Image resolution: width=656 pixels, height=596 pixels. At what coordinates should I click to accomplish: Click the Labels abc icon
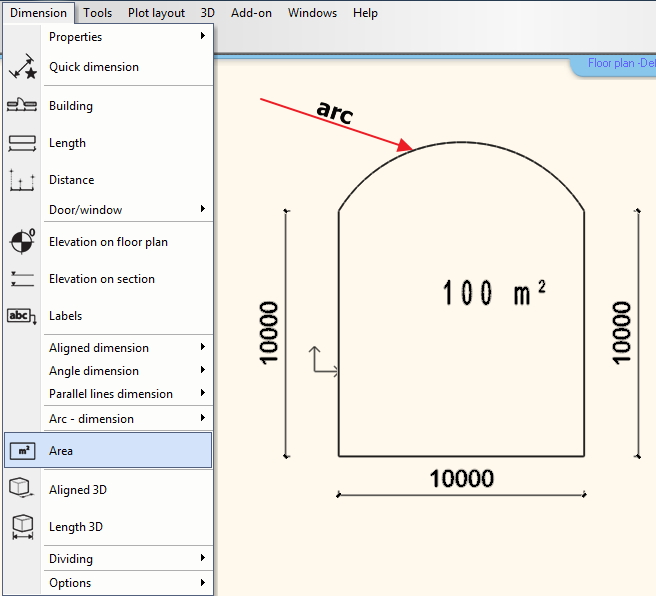point(22,316)
